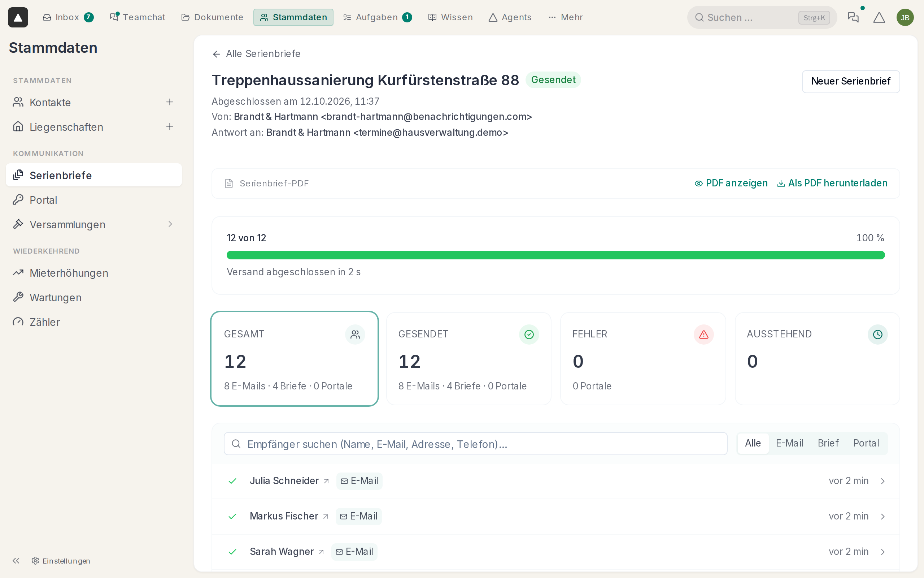This screenshot has height=578, width=924.
Task: Expand Sarah Wagner's row chevron
Action: 883,552
